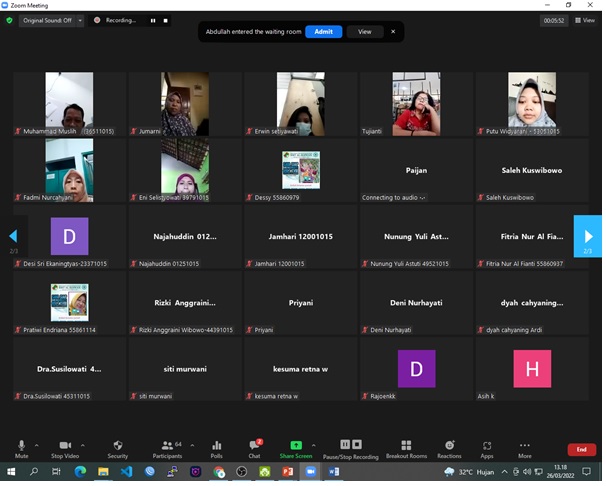
Task: Expand video options arrow beside Stop Video
Action: coord(84,445)
